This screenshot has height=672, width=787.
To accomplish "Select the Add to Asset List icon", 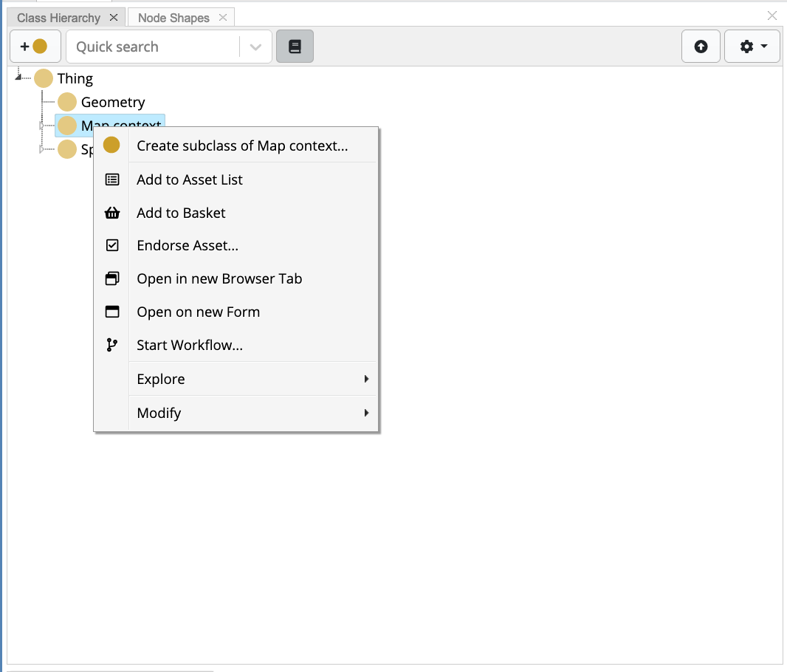I will pyautogui.click(x=111, y=179).
